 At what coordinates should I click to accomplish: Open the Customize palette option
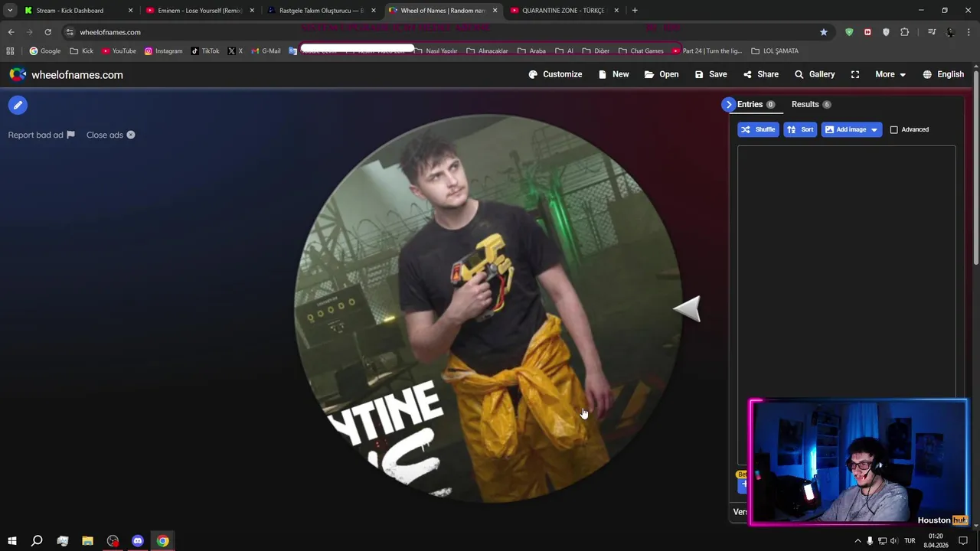[555, 74]
